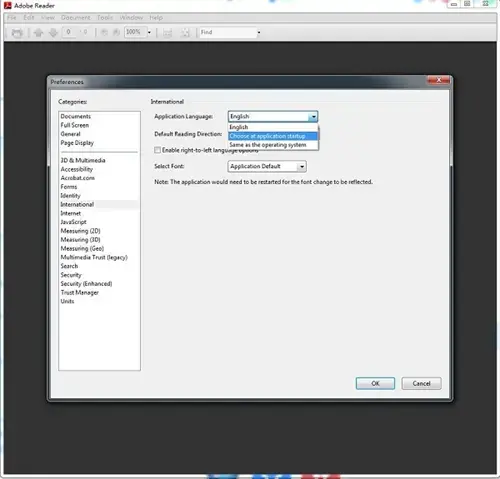Screen dimensions: 500x479
Task: Click the Print icon in the toolbar
Action: 17,33
